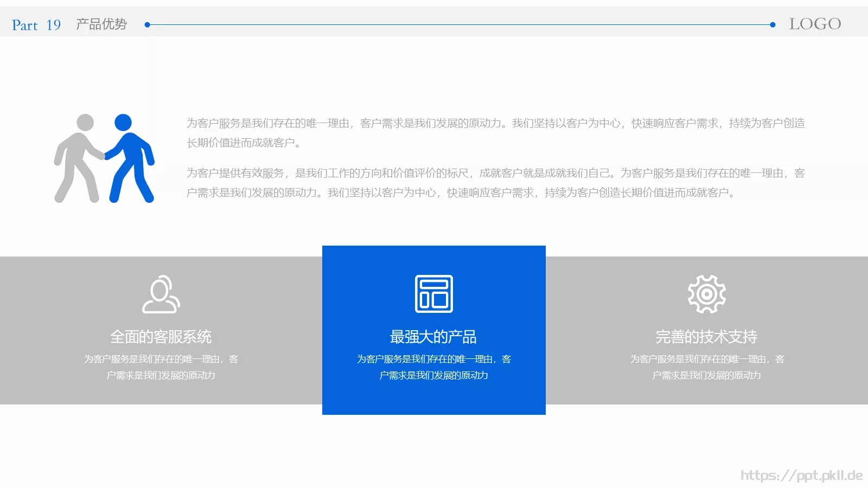
Task: Click description text under "完善的技术支持"
Action: pyautogui.click(x=707, y=367)
